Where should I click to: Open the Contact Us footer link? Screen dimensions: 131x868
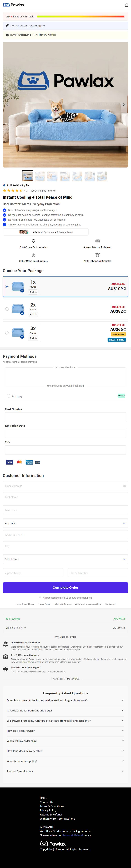[x=46, y=802]
